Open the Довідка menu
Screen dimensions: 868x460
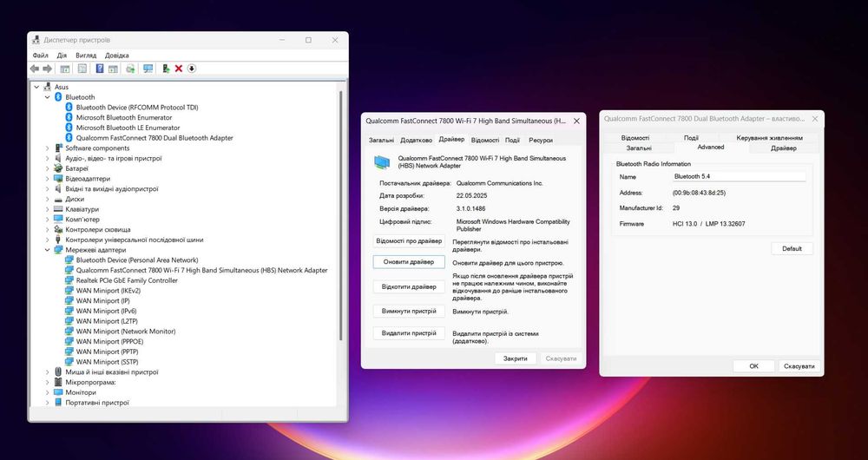pos(117,56)
